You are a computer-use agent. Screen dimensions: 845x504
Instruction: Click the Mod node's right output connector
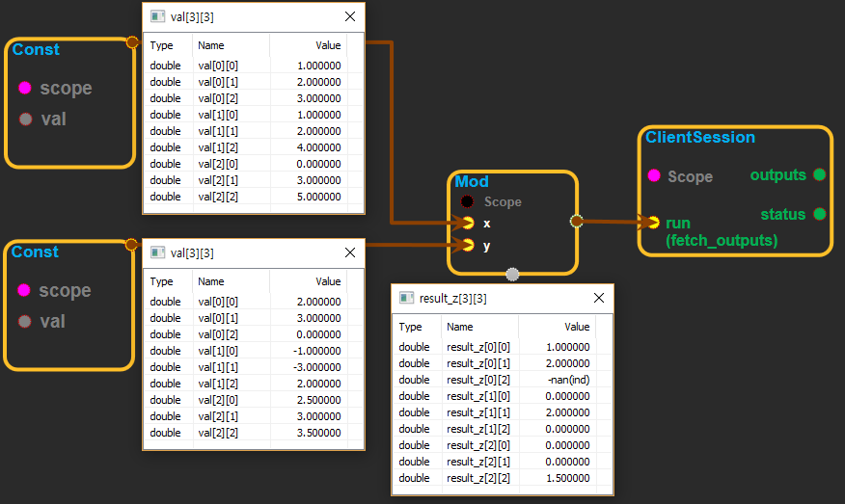click(576, 221)
